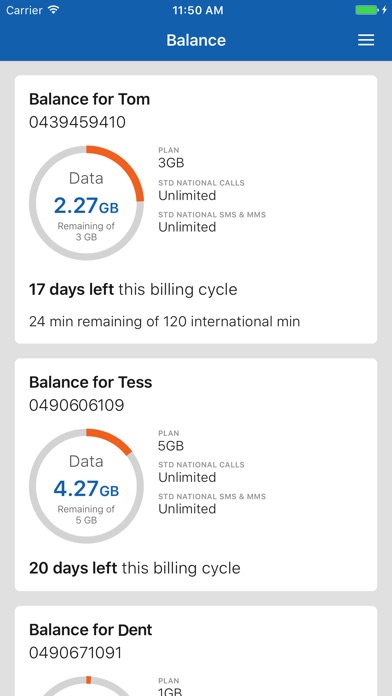
Task: Select the 4.27 GB remaining data value
Action: coord(86,489)
